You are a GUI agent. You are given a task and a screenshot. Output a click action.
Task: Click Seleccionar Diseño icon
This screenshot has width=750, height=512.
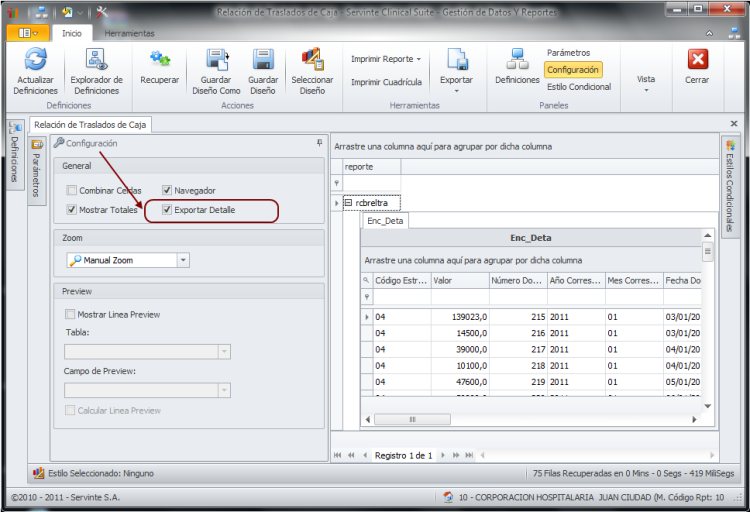(x=312, y=60)
